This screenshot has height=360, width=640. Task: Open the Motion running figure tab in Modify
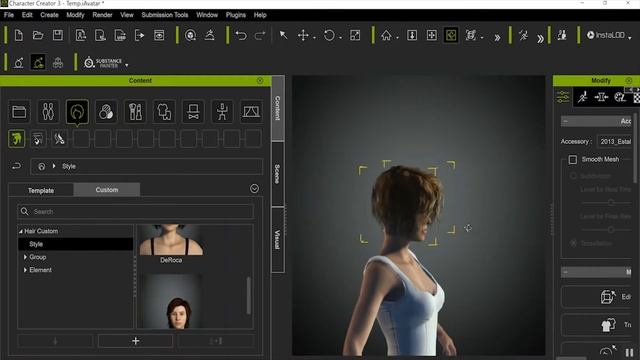point(582,97)
